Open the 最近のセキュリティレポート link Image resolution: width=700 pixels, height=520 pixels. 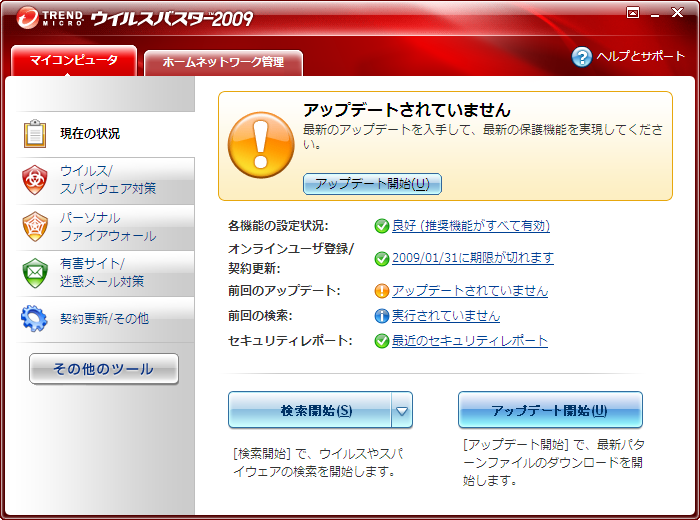tap(470, 341)
